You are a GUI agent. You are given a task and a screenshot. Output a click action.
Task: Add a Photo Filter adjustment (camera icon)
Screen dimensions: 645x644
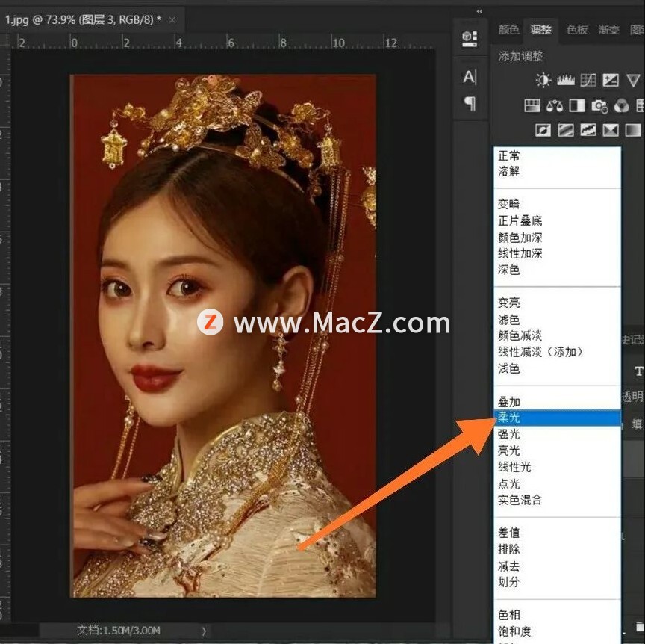(x=599, y=106)
